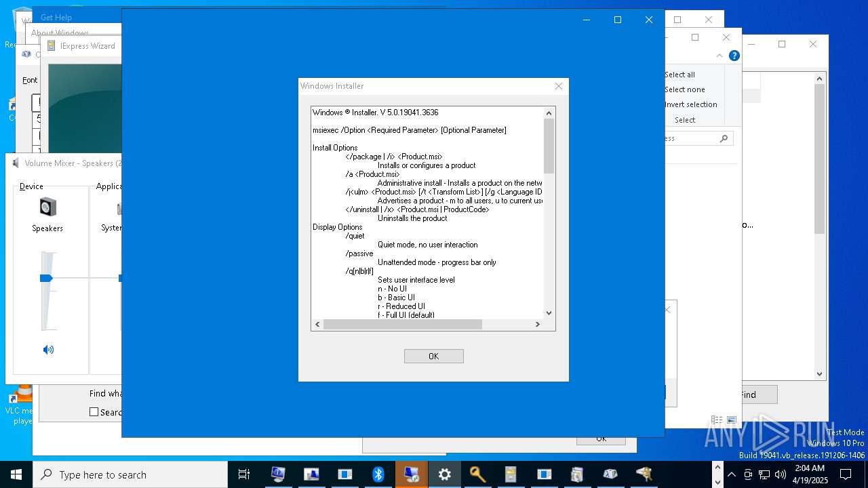Open Settings gear on the taskbar

[x=444, y=474]
